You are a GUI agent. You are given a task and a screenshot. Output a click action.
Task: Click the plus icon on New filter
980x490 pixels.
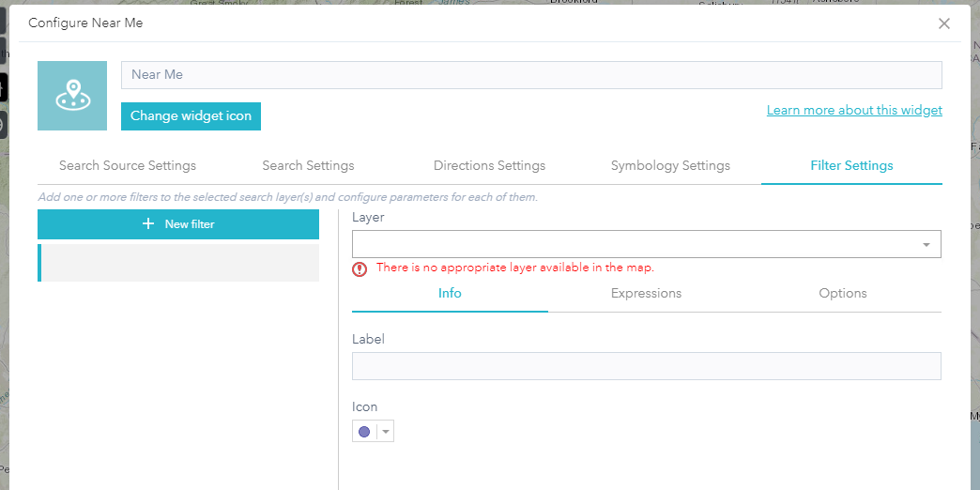[x=148, y=224]
